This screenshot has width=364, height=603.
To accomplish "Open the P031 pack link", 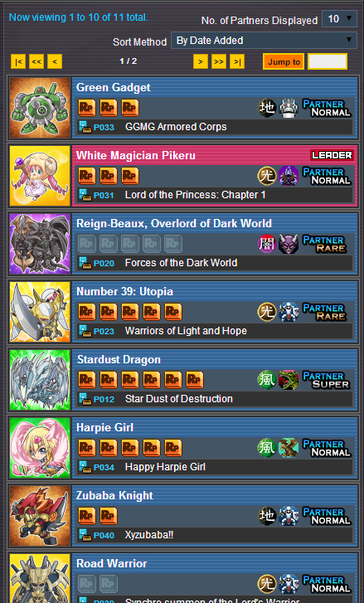I will coord(104,196).
